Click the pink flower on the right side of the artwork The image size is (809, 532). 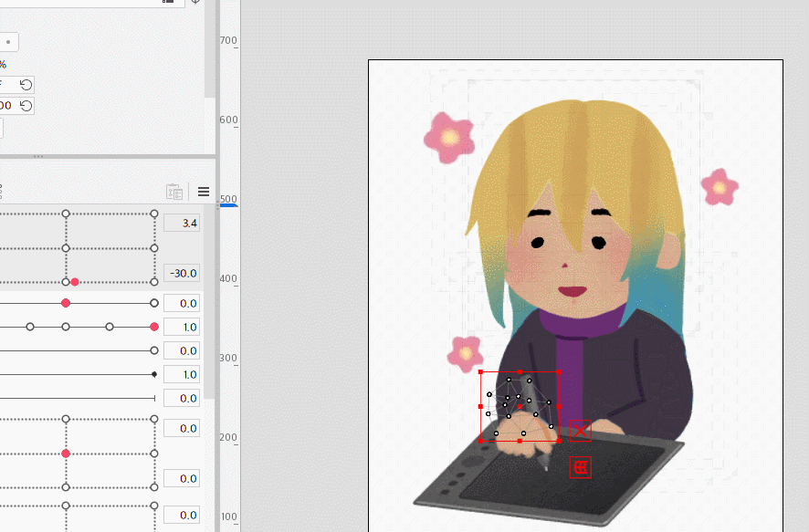[x=720, y=187]
